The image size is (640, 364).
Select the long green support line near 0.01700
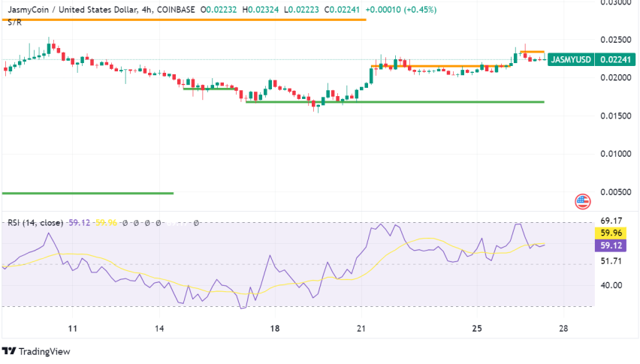coord(394,101)
